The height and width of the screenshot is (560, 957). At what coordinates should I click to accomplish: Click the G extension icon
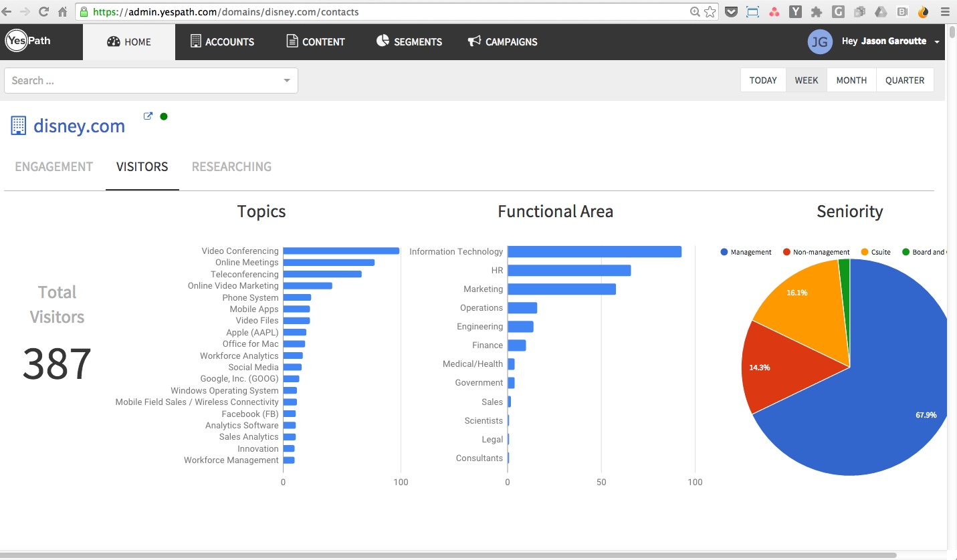click(x=838, y=11)
